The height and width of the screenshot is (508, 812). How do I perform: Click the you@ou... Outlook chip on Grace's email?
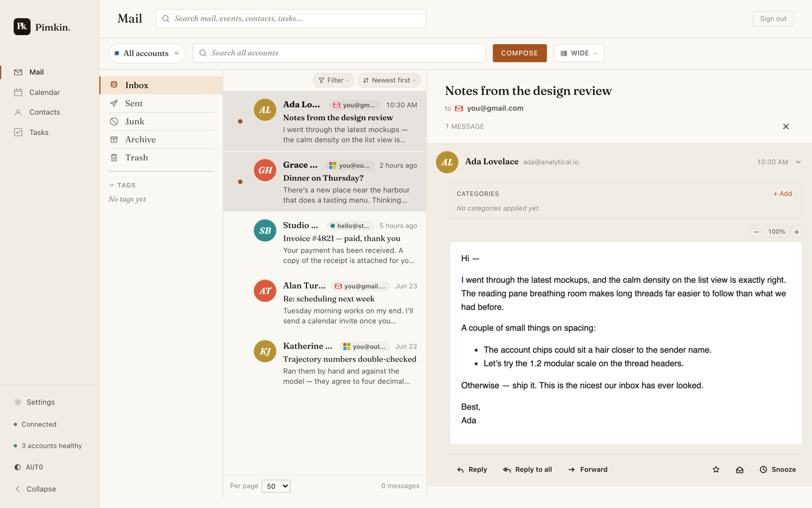click(349, 166)
